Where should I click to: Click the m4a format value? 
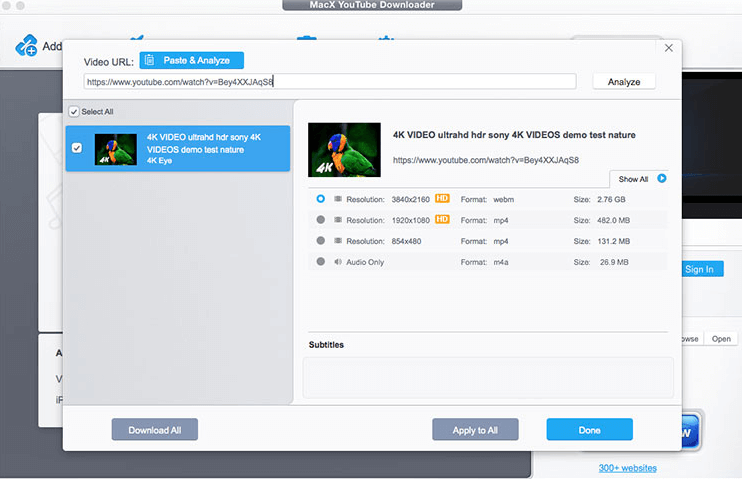coord(501,262)
